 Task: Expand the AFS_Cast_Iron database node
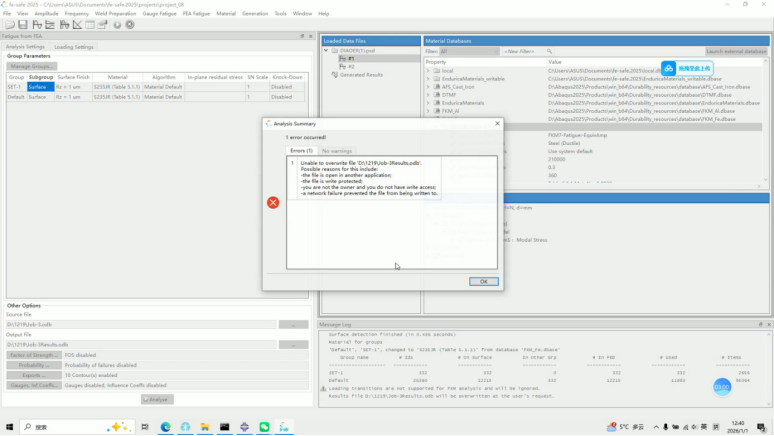428,87
